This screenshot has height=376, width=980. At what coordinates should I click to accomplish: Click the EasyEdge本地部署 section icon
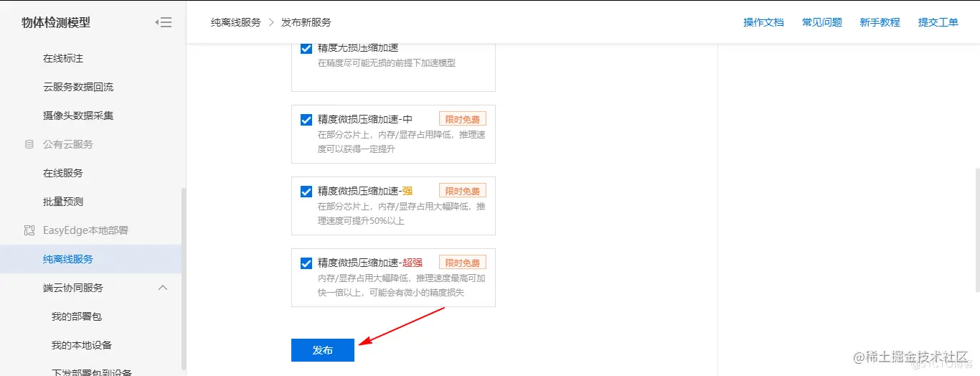[x=29, y=230]
